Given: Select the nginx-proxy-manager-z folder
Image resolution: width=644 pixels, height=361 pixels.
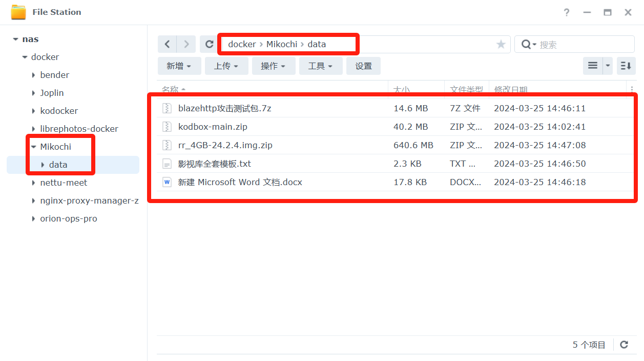Looking at the screenshot, I should 89,200.
